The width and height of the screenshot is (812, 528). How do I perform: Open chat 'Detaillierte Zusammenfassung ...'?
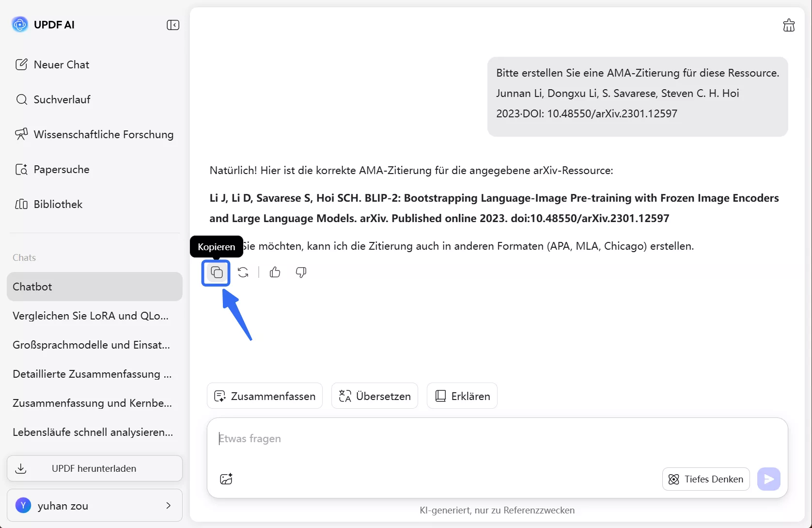[94, 374]
